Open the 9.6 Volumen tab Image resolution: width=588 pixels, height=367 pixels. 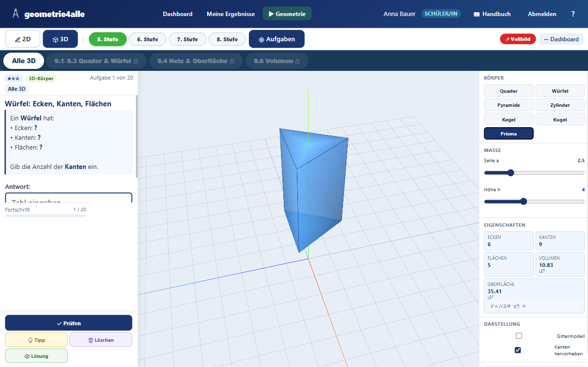(277, 61)
